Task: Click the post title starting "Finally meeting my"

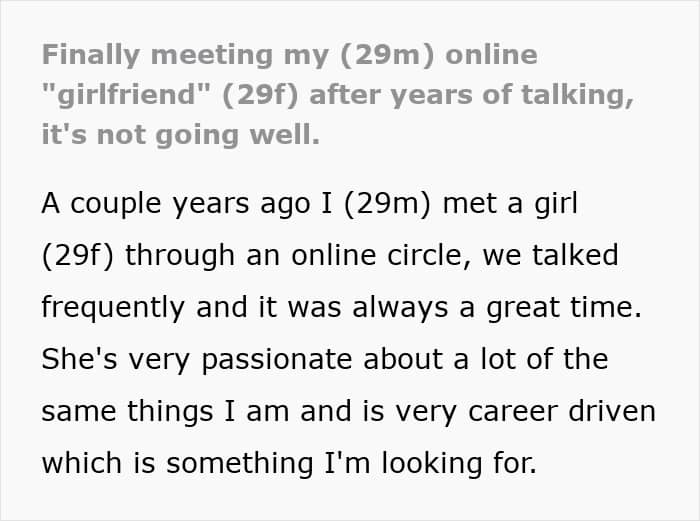Action: tap(338, 95)
